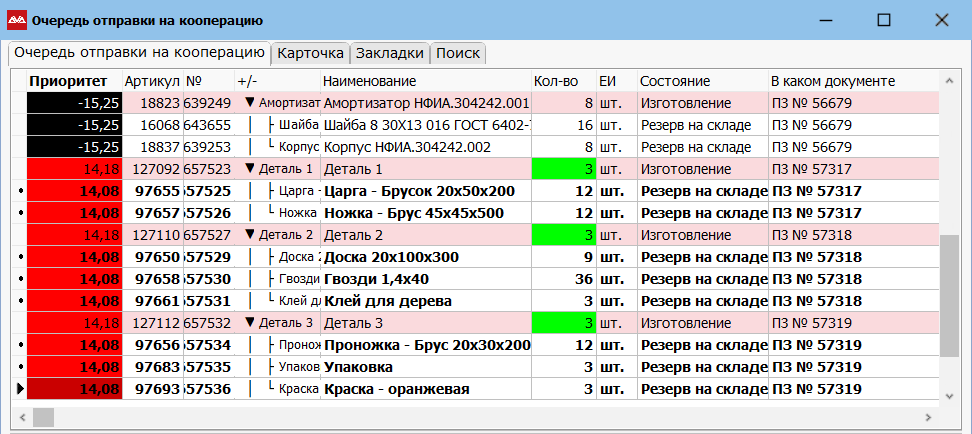This screenshot has height=434, width=972.
Task: Click the horizontal scrollbar left arrow
Action: click(x=21, y=417)
